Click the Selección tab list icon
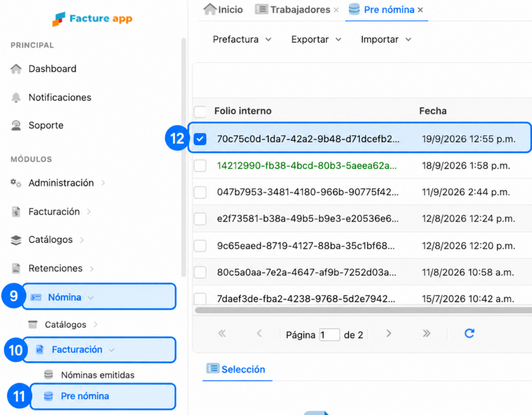This screenshot has width=532, height=415. coord(212,368)
